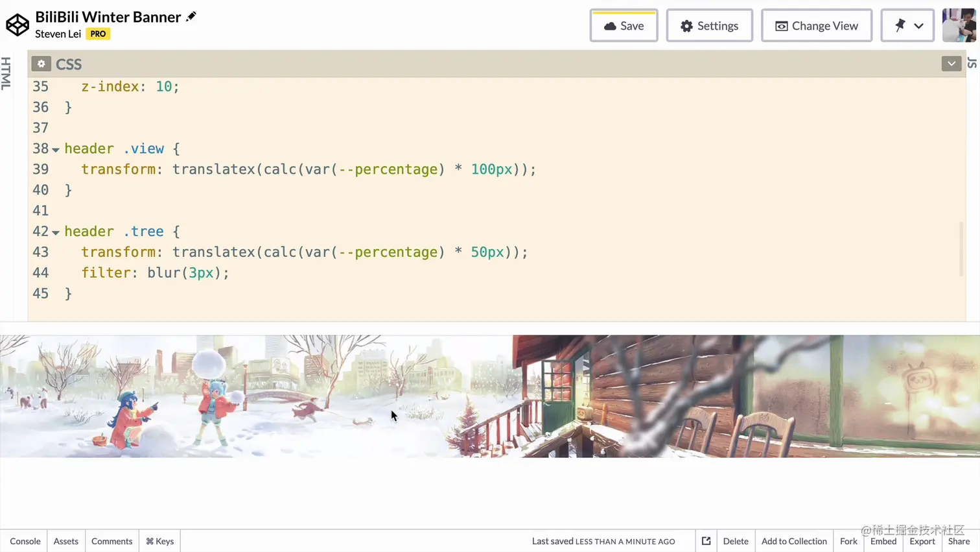
Task: Open CSS panel dropdown arrow
Action: [951, 64]
